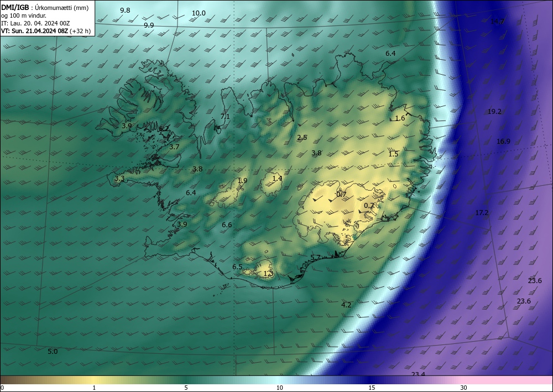Click the 10.0 precipitation value
Screen dimensions: 553x392
pyautogui.click(x=199, y=13)
